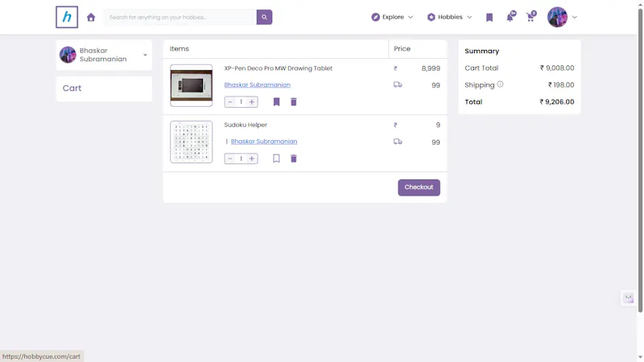Open the XP-Pen Deco Pro product thumbnail

[x=192, y=85]
